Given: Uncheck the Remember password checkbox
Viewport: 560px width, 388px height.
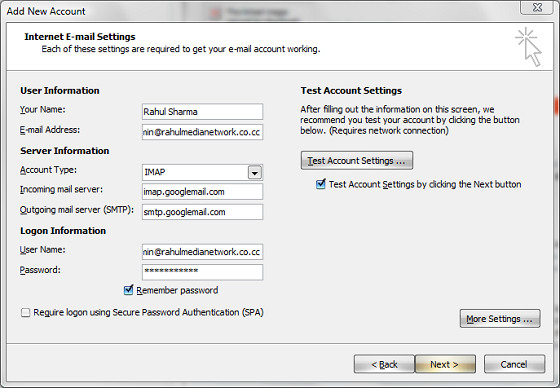Looking at the screenshot, I should tap(128, 290).
